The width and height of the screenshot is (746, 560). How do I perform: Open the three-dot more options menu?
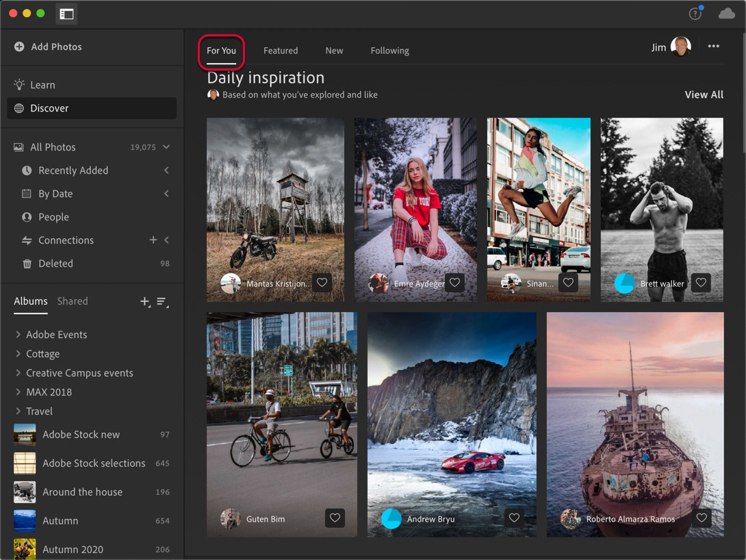coord(713,46)
